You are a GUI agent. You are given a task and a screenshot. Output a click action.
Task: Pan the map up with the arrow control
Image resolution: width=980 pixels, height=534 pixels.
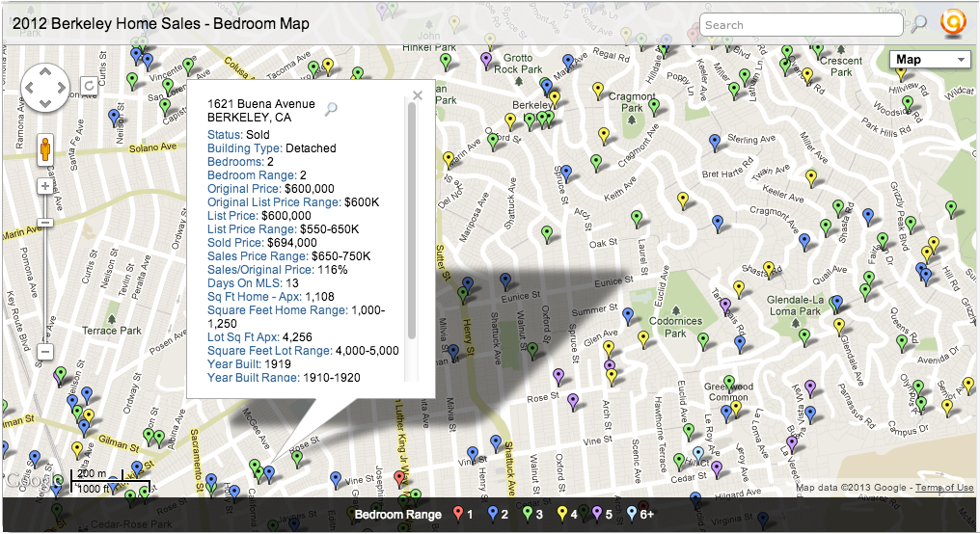point(45,72)
